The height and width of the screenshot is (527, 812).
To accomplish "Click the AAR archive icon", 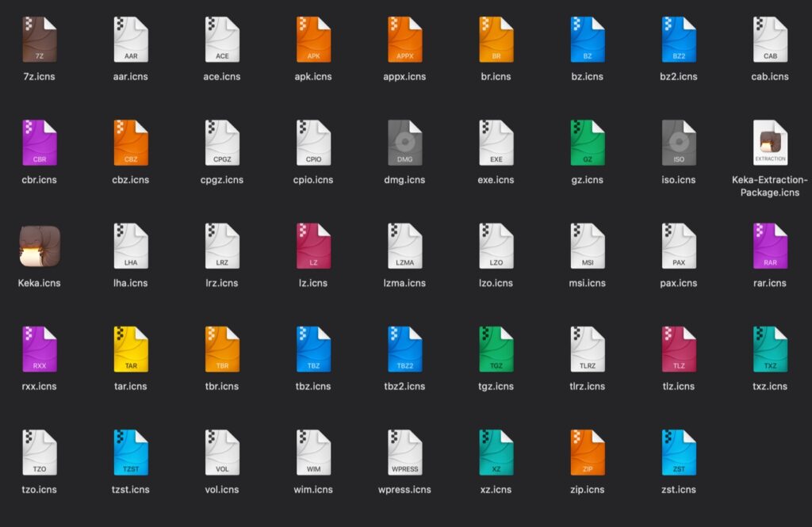I will click(x=131, y=40).
